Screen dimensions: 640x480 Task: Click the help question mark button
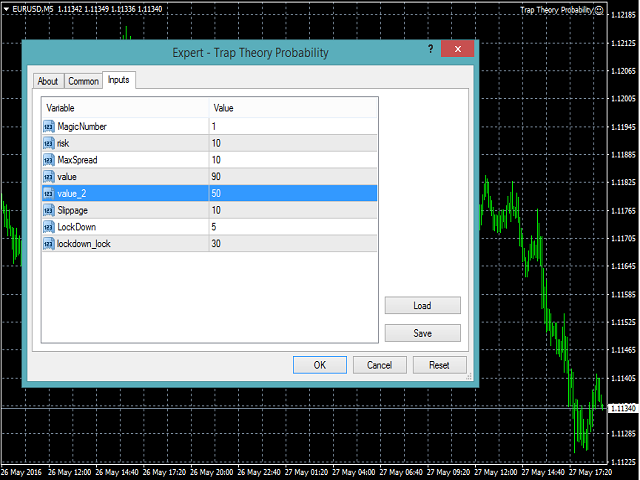pyautogui.click(x=430, y=49)
